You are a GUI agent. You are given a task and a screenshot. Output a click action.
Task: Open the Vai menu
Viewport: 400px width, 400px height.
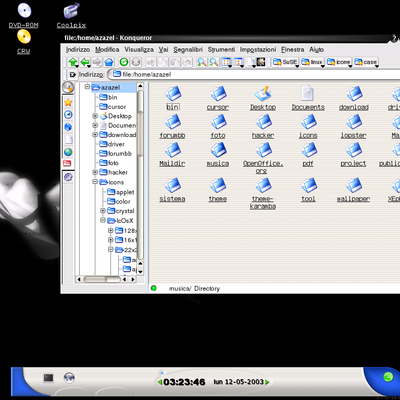(163, 50)
